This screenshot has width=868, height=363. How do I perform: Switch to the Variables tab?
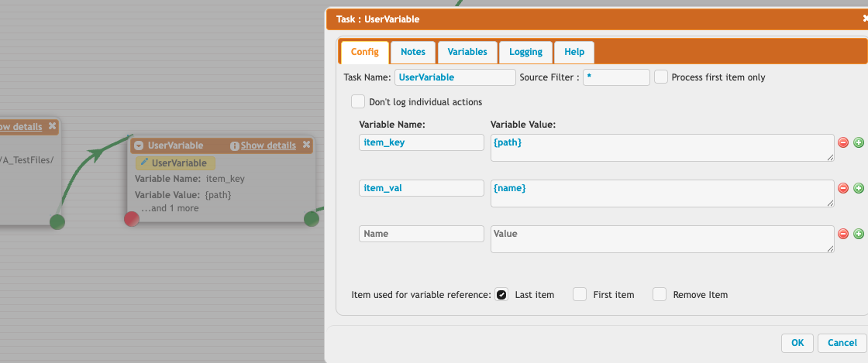[x=467, y=52]
